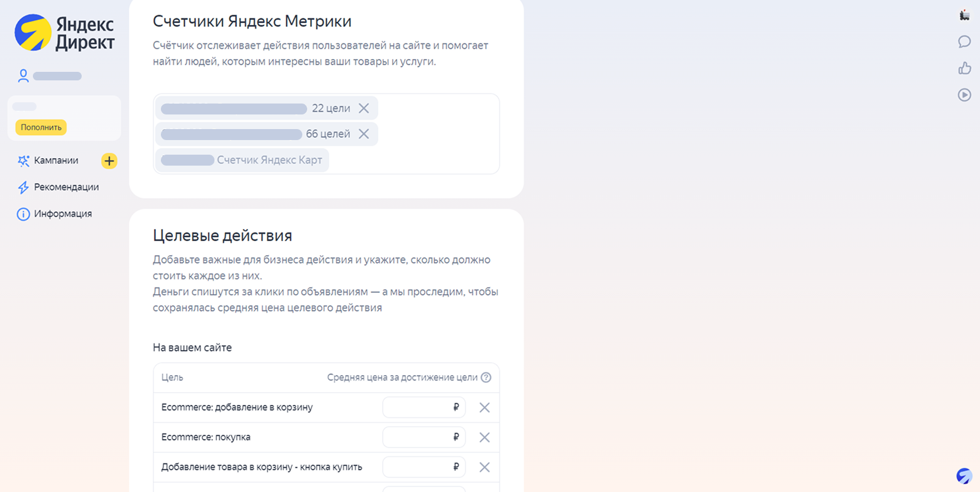
Task: Add a new campaign with plus icon
Action: 109,161
